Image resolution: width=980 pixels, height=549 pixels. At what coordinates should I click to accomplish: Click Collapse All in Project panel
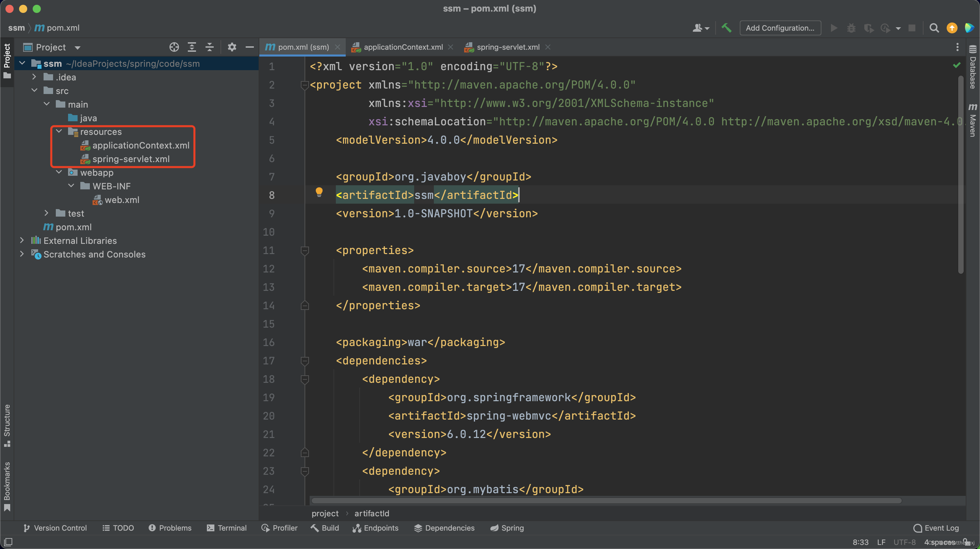tap(210, 47)
